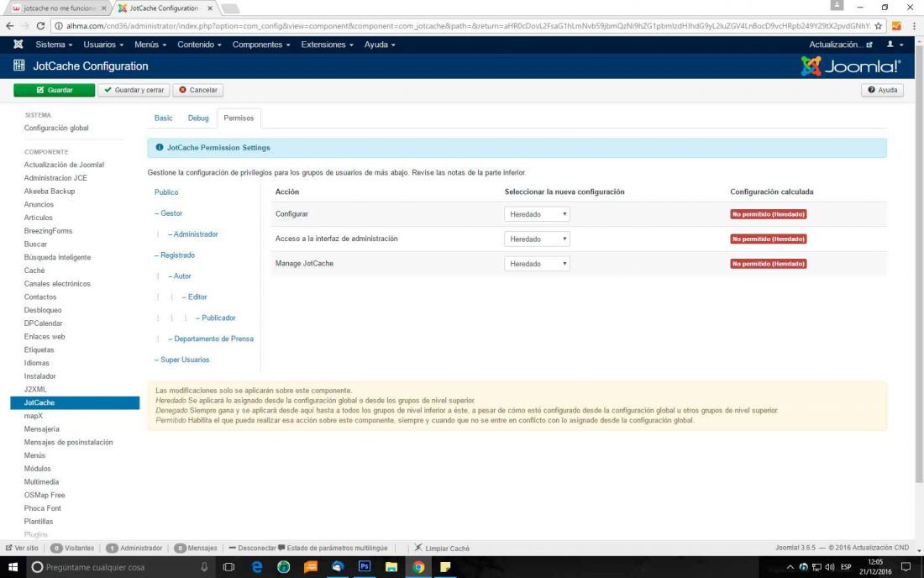
Task: Select the Super Usuarios group
Action: 182,360
